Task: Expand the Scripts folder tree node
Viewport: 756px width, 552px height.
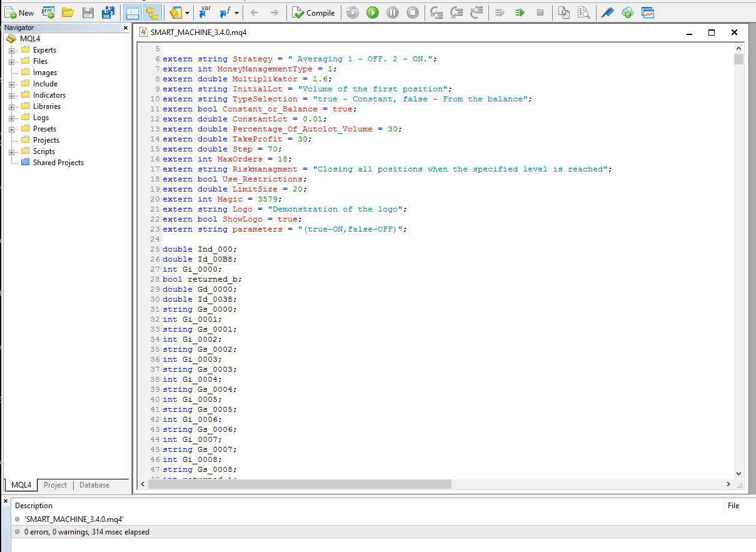Action: coord(12,151)
